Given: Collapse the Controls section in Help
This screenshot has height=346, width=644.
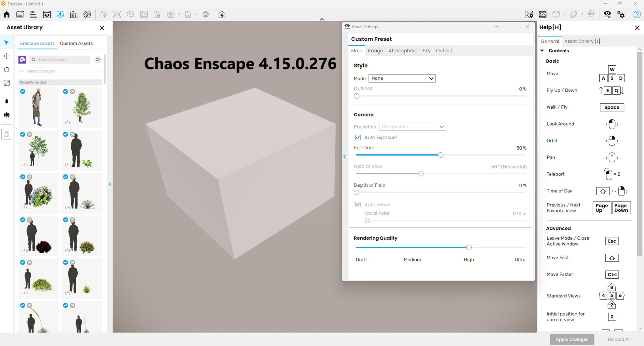Looking at the screenshot, I should (x=542, y=50).
